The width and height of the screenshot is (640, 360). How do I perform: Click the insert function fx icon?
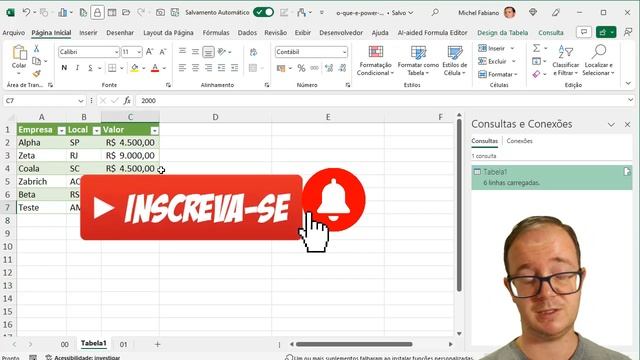[127, 100]
